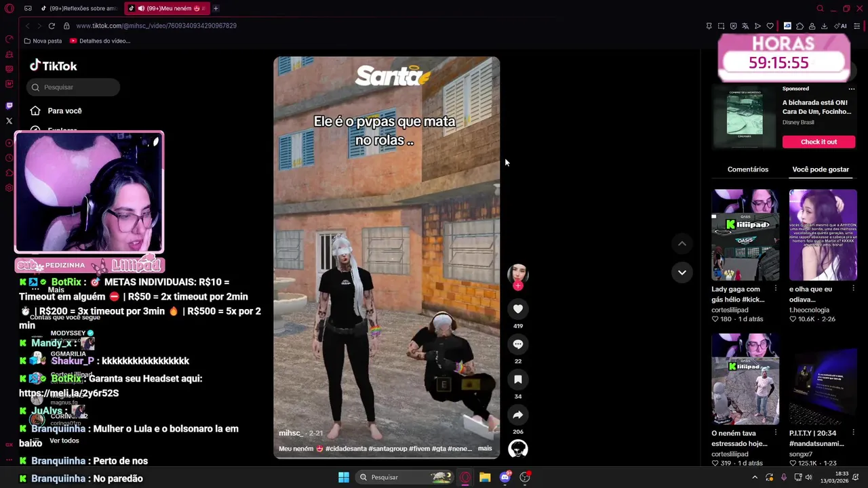Image resolution: width=868 pixels, height=488 pixels.
Task: Open options for 'O neném tava' video
Action: click(776, 433)
